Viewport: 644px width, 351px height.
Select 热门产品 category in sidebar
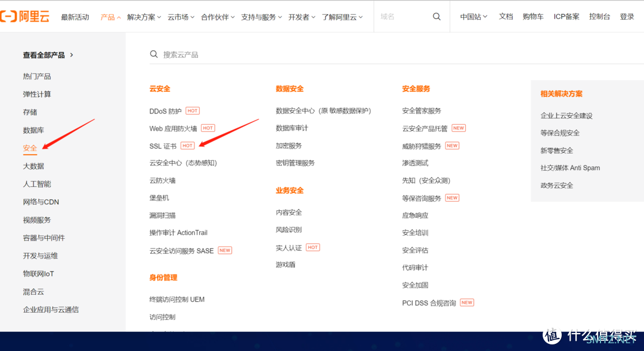click(37, 76)
